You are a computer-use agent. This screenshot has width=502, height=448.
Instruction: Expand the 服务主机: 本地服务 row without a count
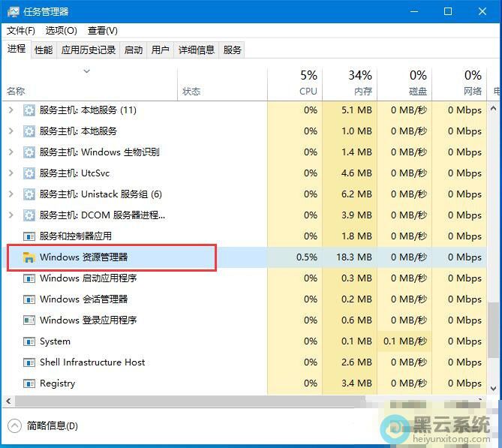click(x=11, y=131)
